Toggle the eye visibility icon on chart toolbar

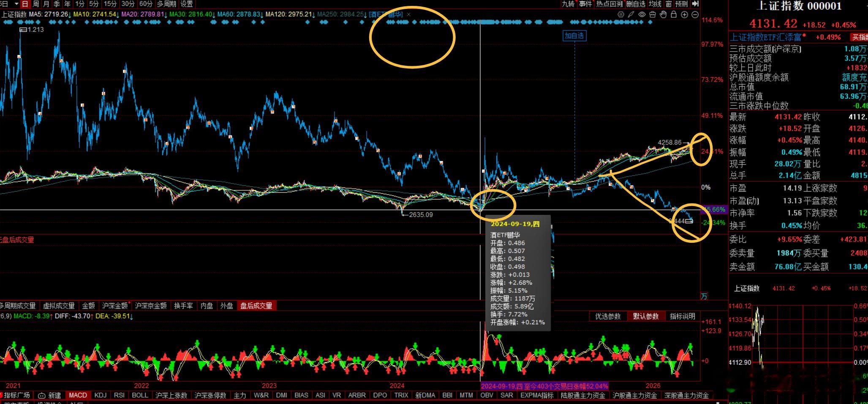click(x=642, y=14)
